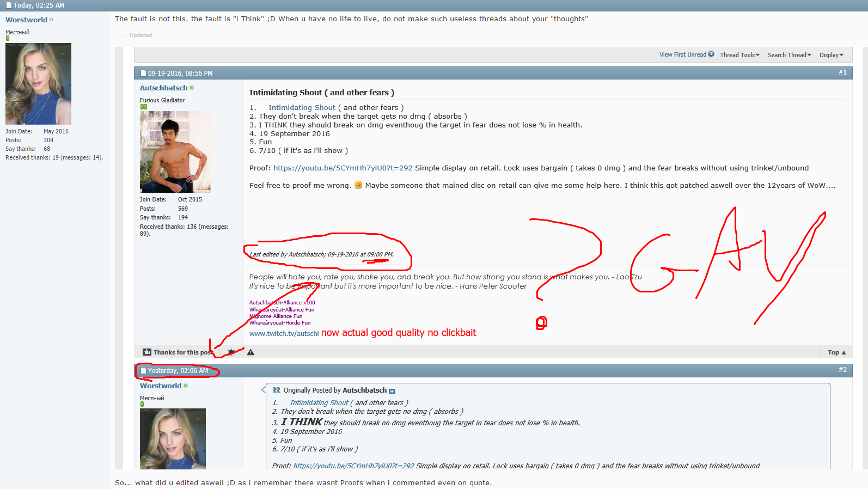Click the Thanks for this post button
Screen dimensions: 868x489
[178, 352]
